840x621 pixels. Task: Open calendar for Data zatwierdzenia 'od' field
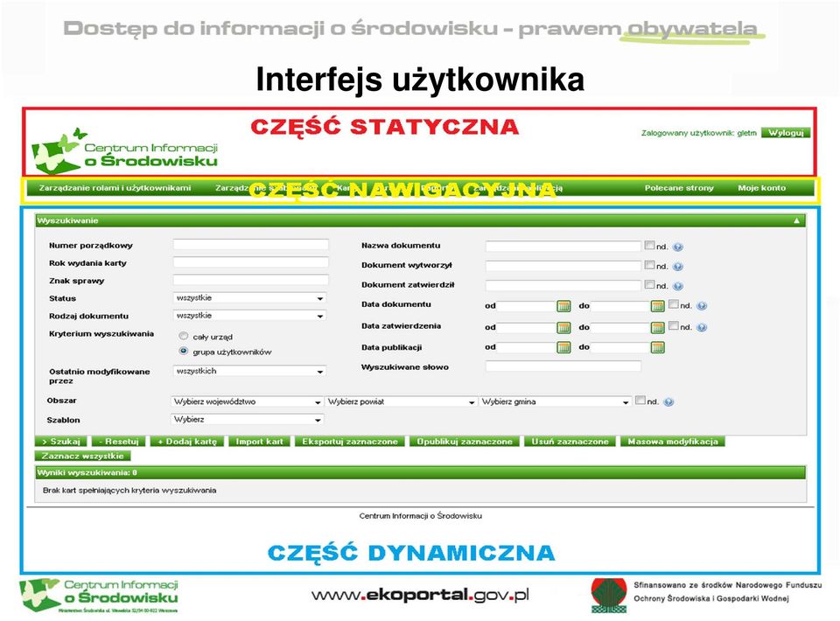tap(563, 328)
